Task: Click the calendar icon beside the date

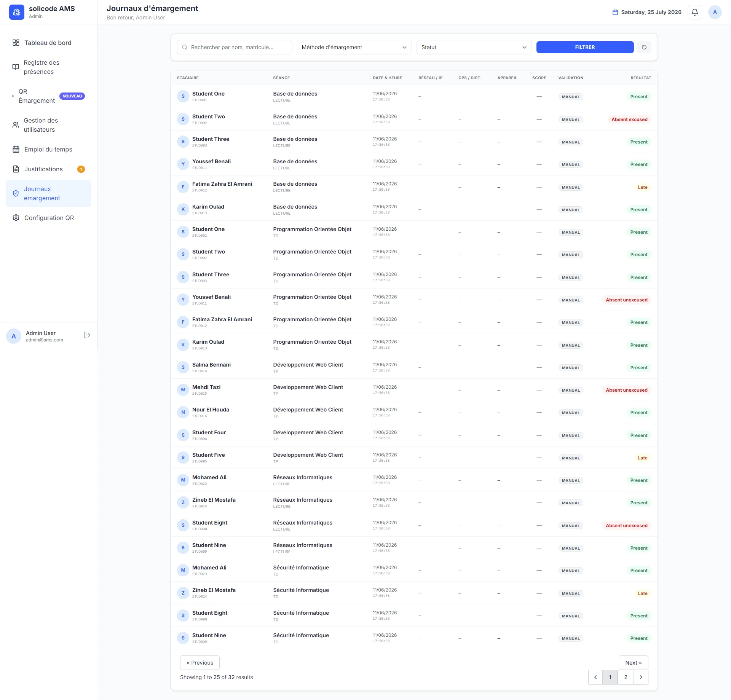Action: pos(615,12)
